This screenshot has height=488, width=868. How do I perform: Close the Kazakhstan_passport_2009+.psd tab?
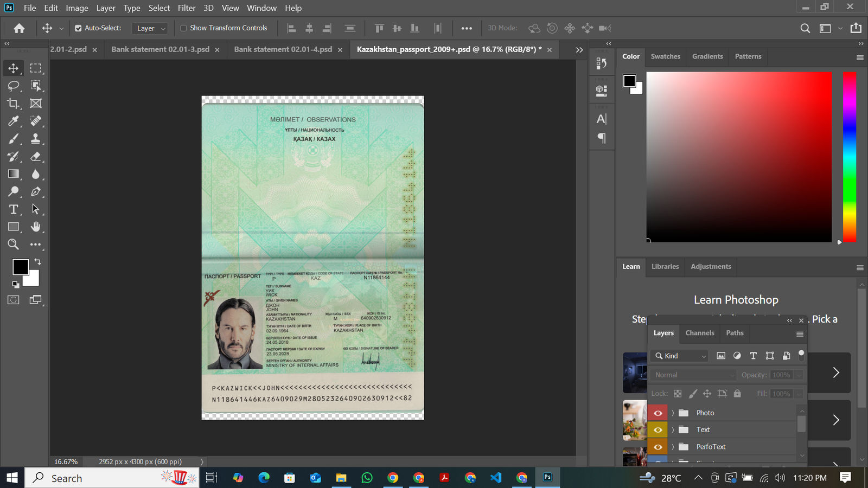click(x=550, y=50)
